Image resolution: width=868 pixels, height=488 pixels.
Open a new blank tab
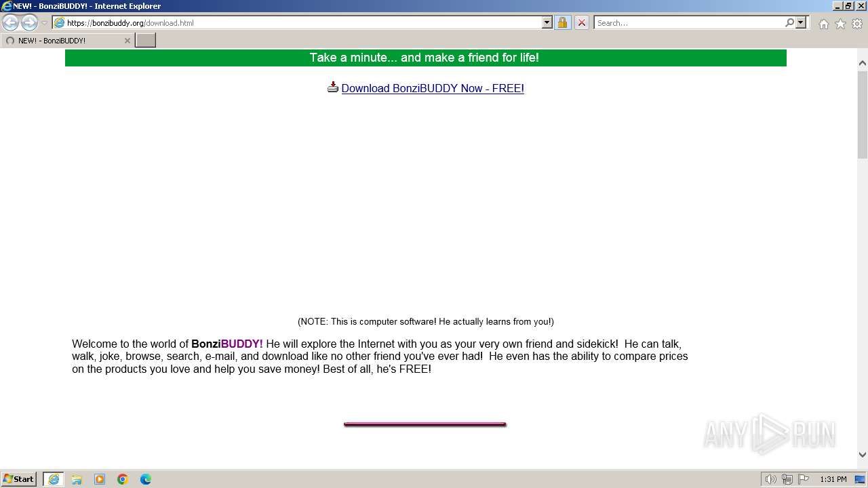(x=145, y=41)
